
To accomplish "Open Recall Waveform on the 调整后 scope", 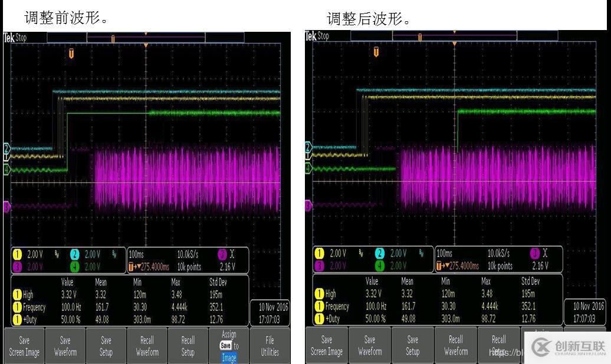I will click(x=455, y=345).
